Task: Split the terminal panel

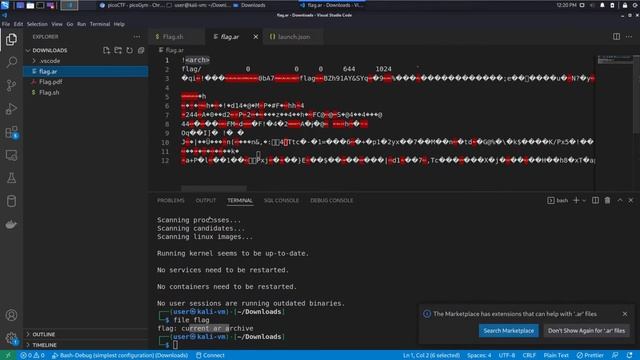Action: point(595,200)
